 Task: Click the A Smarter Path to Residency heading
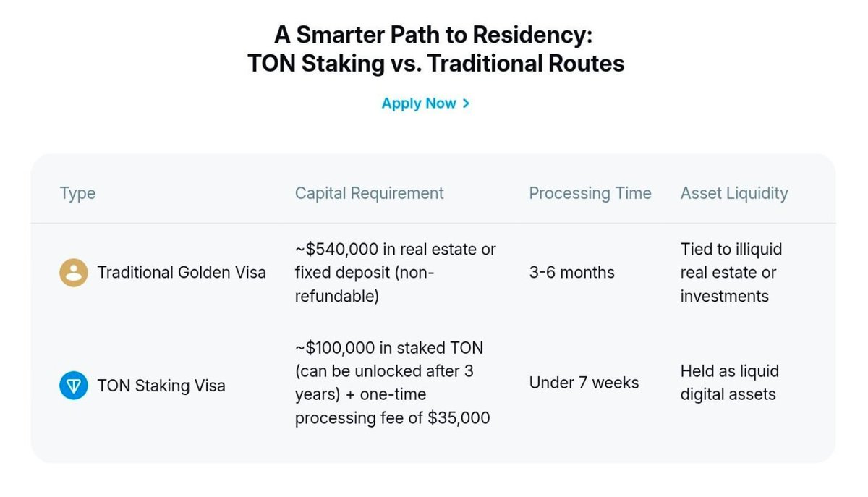(x=433, y=35)
